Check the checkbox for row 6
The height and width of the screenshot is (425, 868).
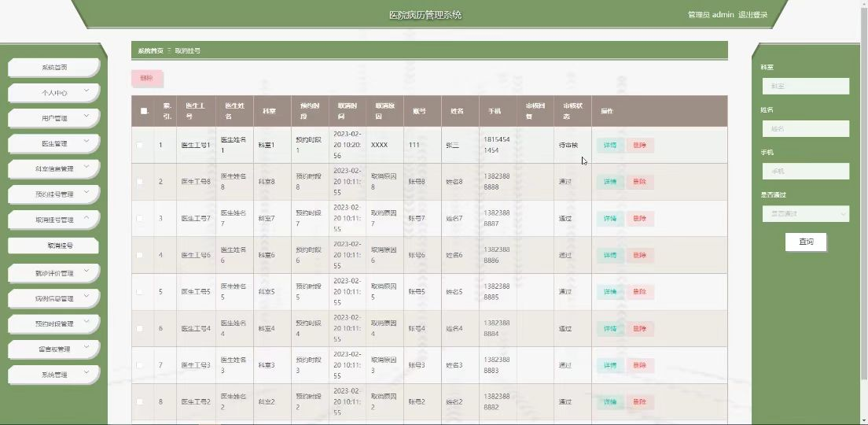pos(139,328)
